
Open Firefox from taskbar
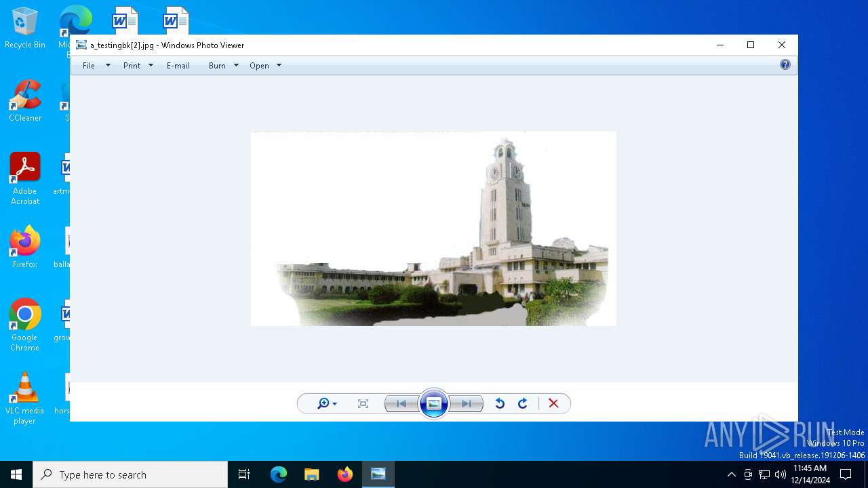pyautogui.click(x=345, y=474)
